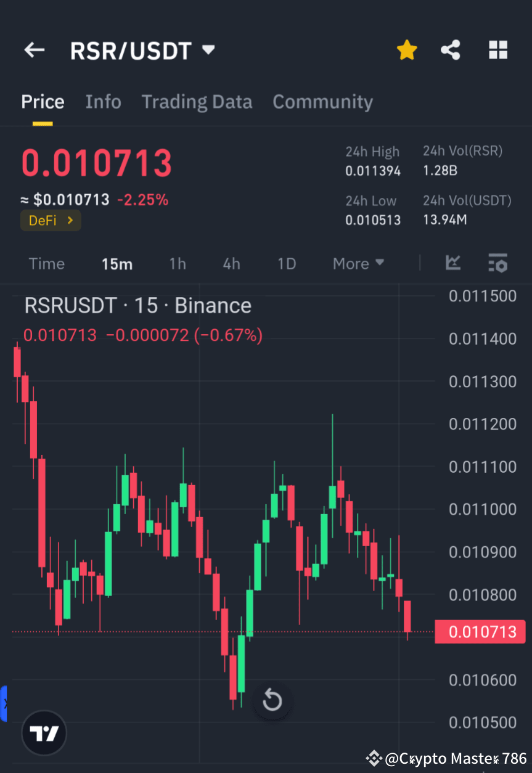Open the Info section

tap(103, 102)
